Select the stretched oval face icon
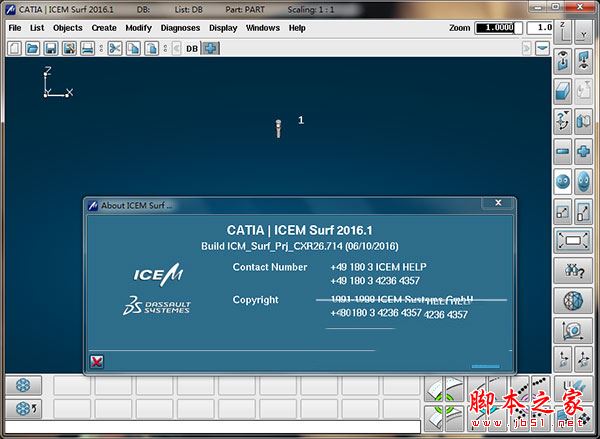 [x=583, y=181]
